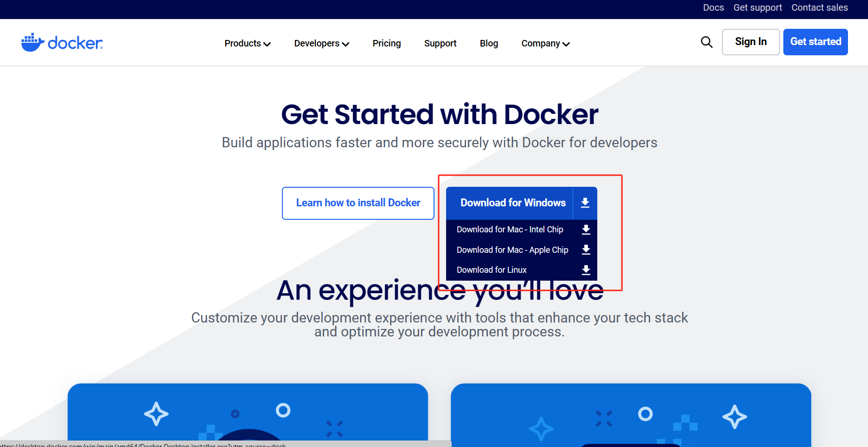868x447 pixels.
Task: Click download arrow for Mac Intel Chip
Action: tap(586, 230)
